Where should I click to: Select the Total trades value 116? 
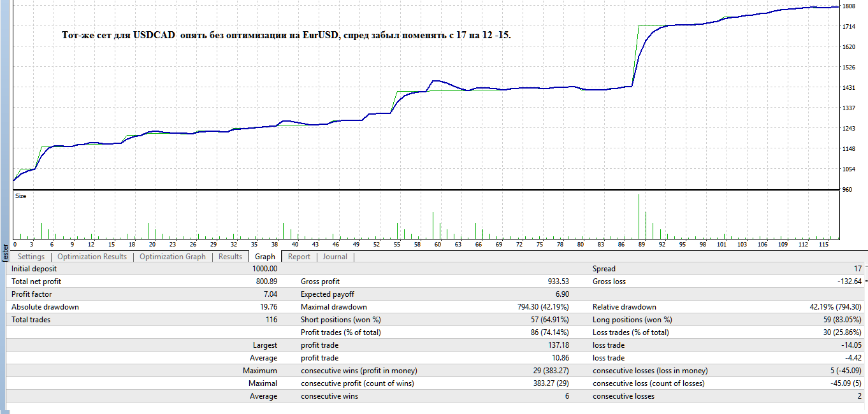[x=271, y=320]
